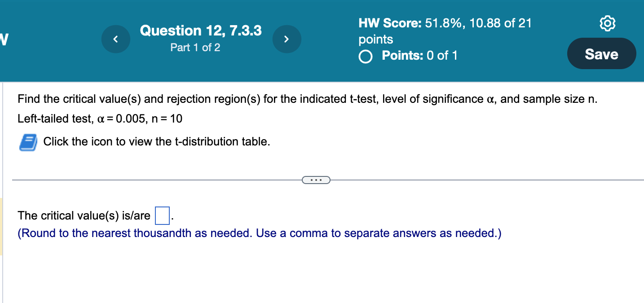Select the Part 1 of 2 label
The image size is (644, 303).
[195, 48]
